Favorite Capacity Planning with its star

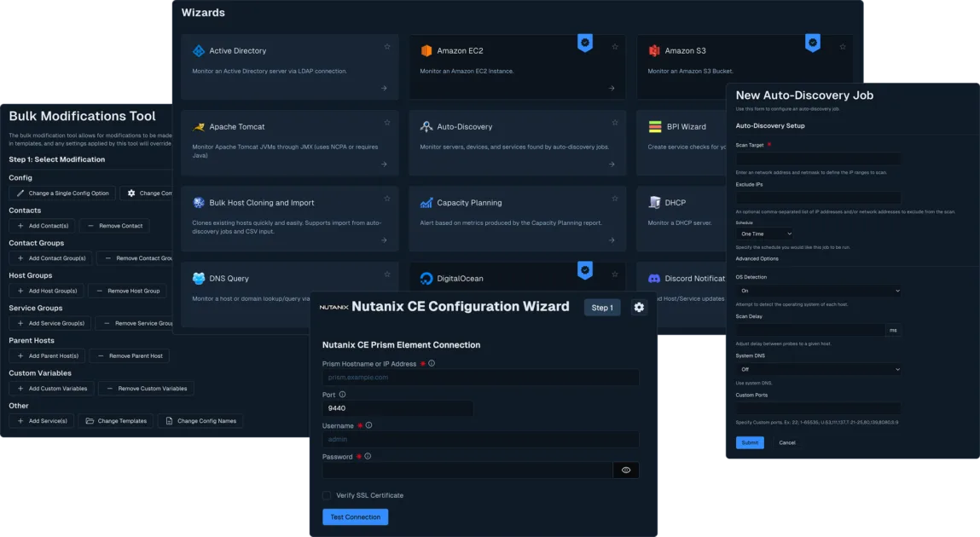click(x=615, y=199)
